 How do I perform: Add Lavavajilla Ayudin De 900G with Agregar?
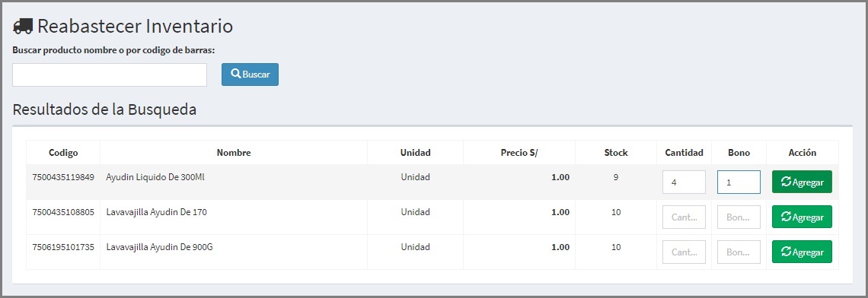[x=802, y=252]
